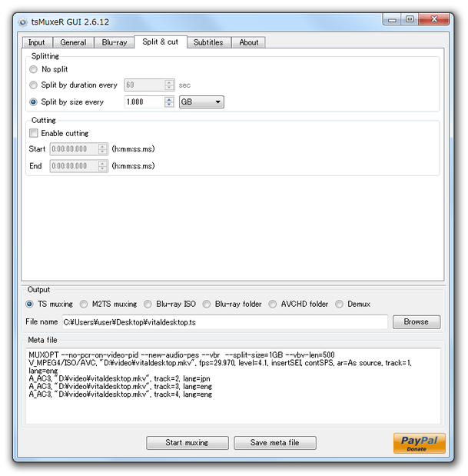
Task: Select the Split & cut tab
Action: [161, 42]
